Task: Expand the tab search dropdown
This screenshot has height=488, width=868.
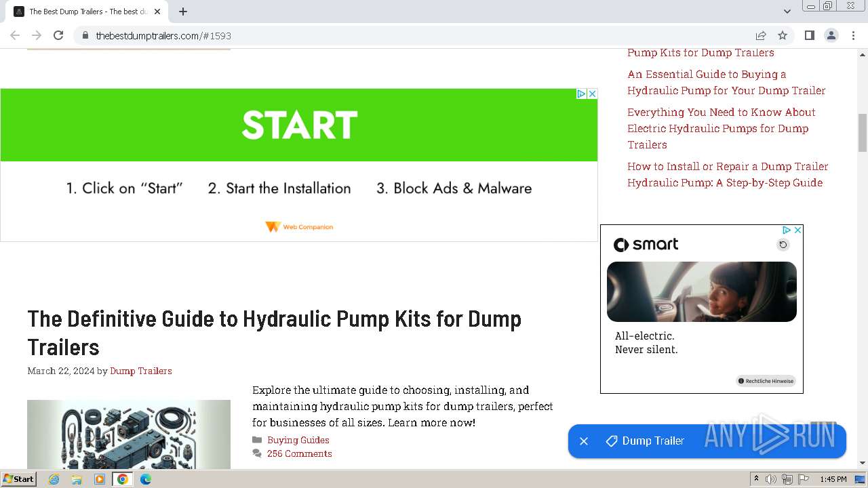Action: 787,11
